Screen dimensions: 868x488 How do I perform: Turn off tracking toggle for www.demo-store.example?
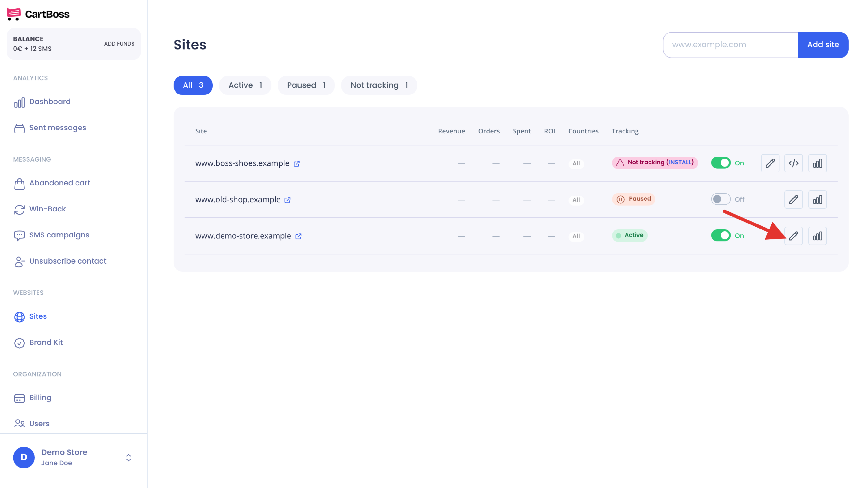pyautogui.click(x=721, y=236)
